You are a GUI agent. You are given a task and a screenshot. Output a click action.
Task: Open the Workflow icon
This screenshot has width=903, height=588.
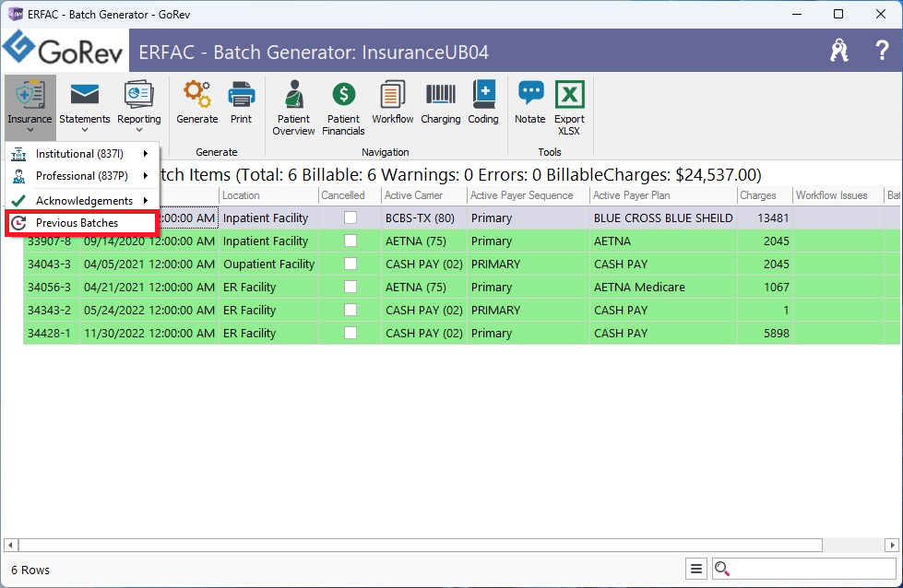(393, 95)
